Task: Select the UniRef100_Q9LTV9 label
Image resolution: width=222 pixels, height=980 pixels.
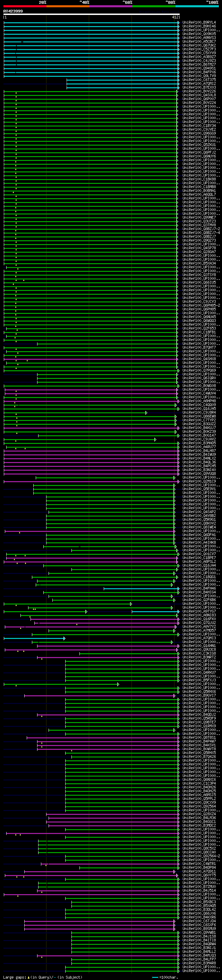Action: click(199, 76)
